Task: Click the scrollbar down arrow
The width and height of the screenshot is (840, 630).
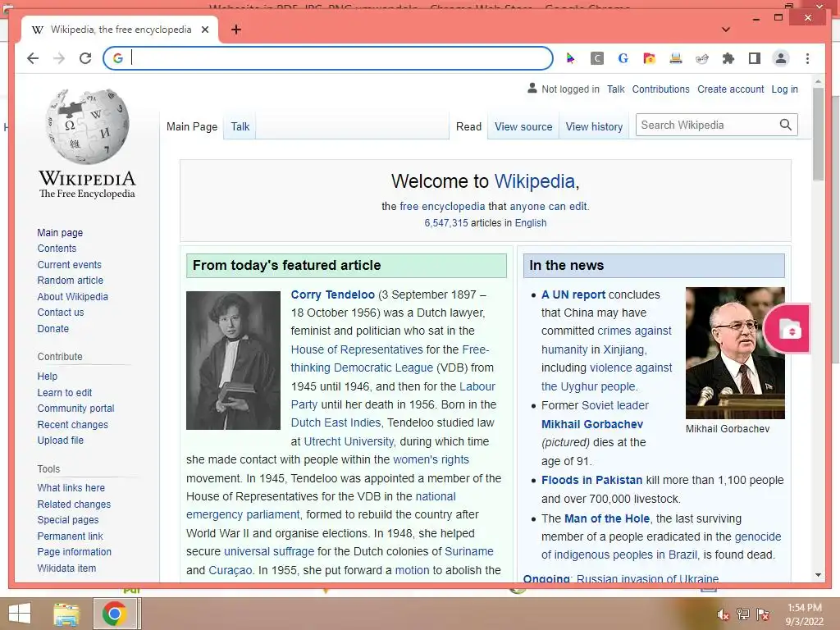Action: [x=818, y=575]
